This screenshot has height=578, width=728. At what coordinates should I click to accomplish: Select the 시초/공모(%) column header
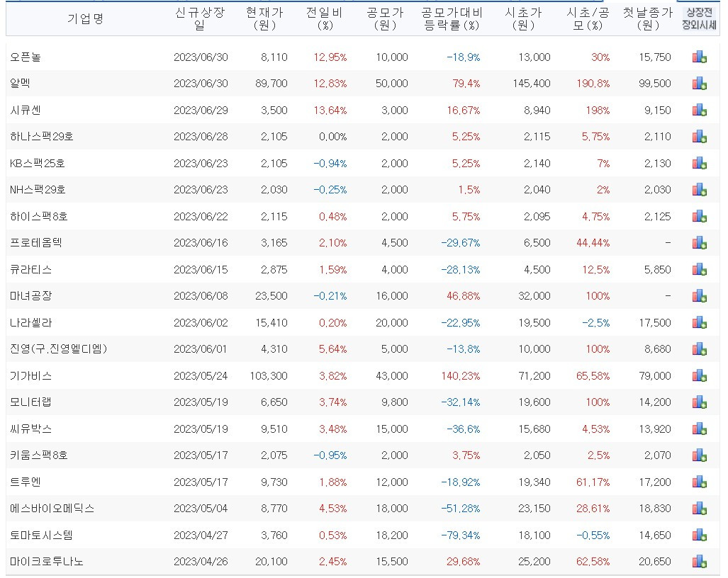(x=588, y=18)
